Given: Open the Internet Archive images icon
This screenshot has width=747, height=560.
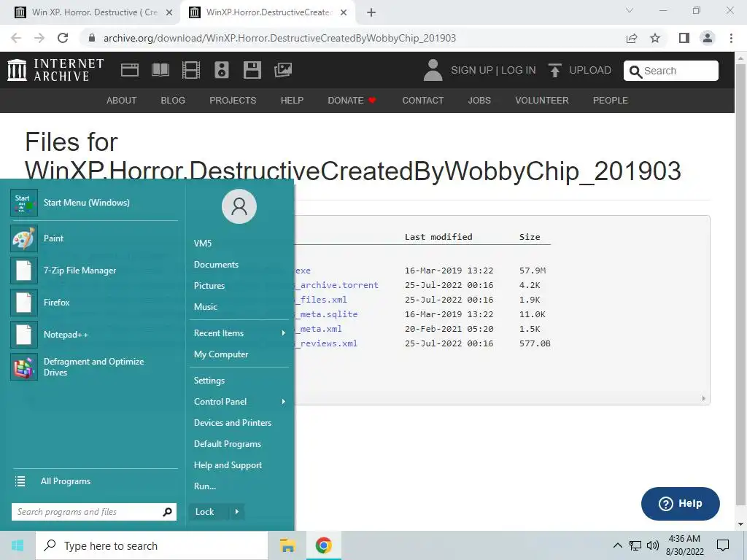Looking at the screenshot, I should (283, 70).
